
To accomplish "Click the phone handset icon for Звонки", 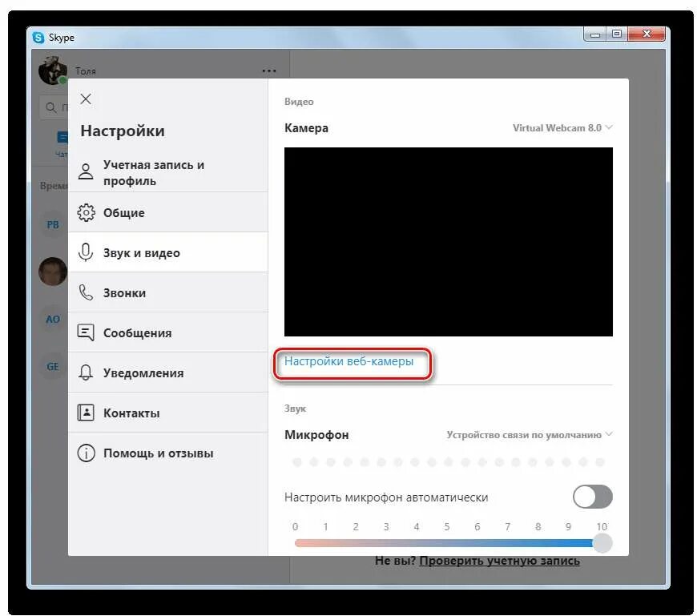I will click(86, 292).
